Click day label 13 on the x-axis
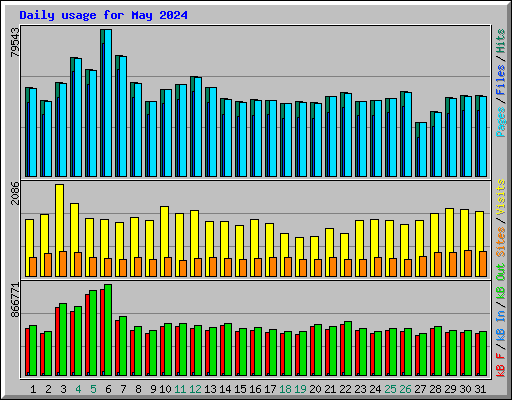This screenshot has width=512, height=400. coord(210,389)
